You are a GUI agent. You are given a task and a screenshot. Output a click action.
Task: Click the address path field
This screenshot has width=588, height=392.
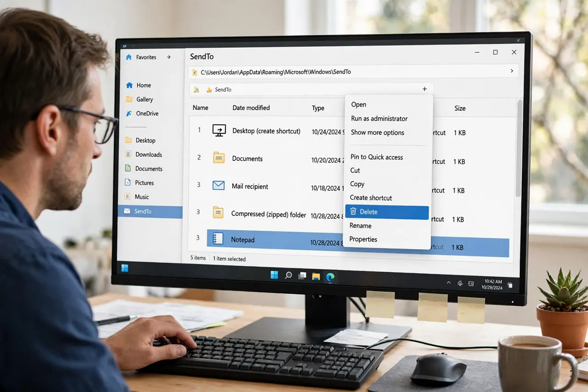click(x=353, y=72)
